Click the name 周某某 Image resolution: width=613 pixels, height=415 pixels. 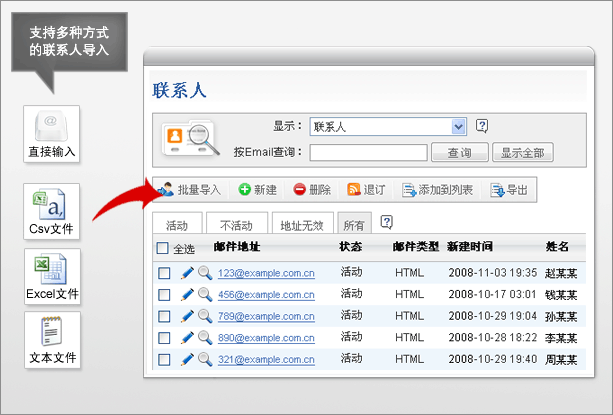pyautogui.click(x=561, y=360)
